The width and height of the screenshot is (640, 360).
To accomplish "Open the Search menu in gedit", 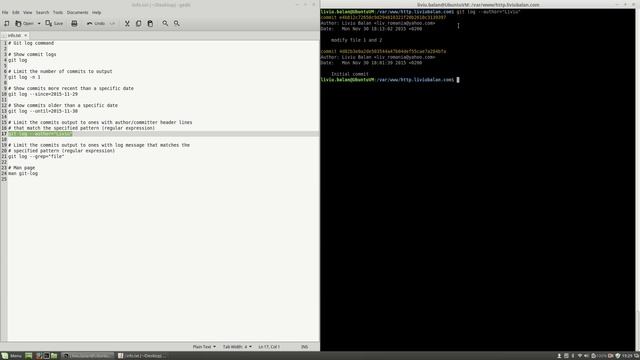I will point(42,12).
